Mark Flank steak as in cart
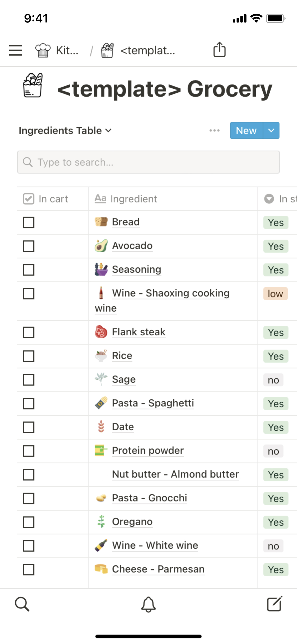Screen dimensions: 297x644 (x=29, y=332)
